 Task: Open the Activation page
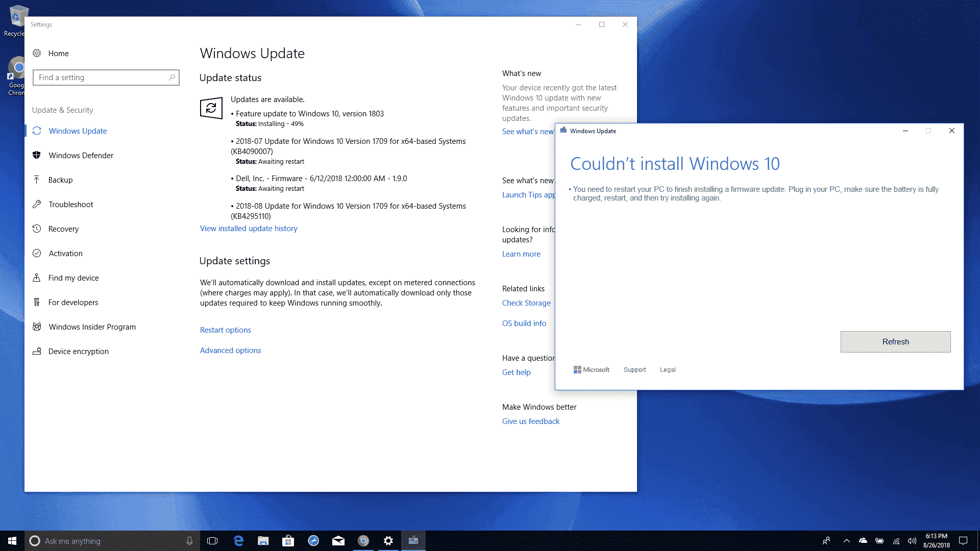(65, 253)
